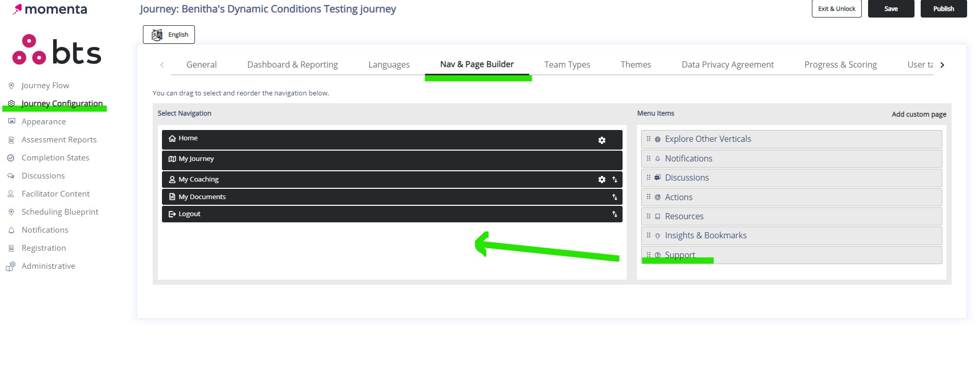Open Administrative in the sidebar
The height and width of the screenshot is (390, 980).
click(48, 266)
